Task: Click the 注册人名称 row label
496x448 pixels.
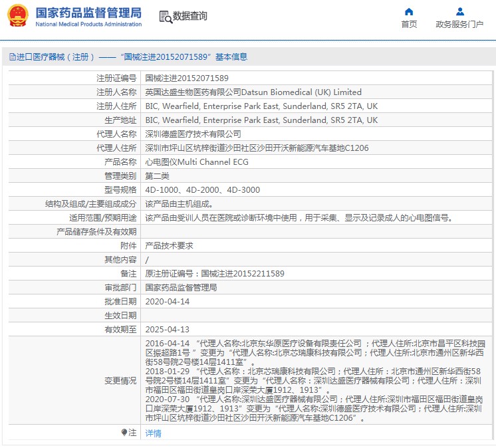Action: pyautogui.click(x=116, y=92)
